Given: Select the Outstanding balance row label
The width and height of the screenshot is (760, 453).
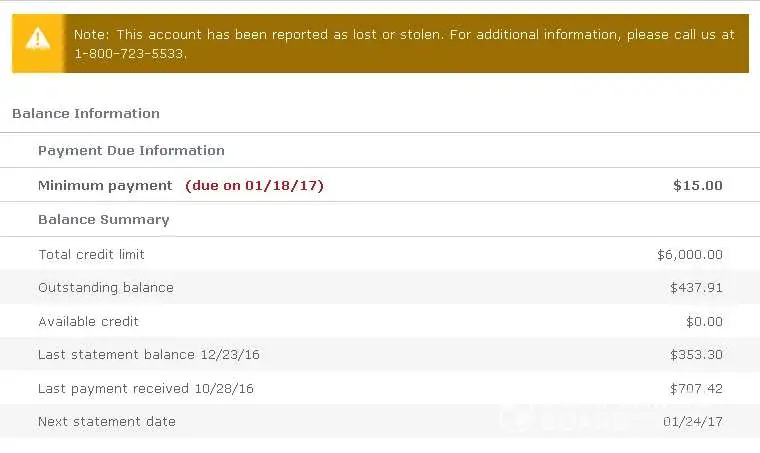Looking at the screenshot, I should (x=105, y=288).
